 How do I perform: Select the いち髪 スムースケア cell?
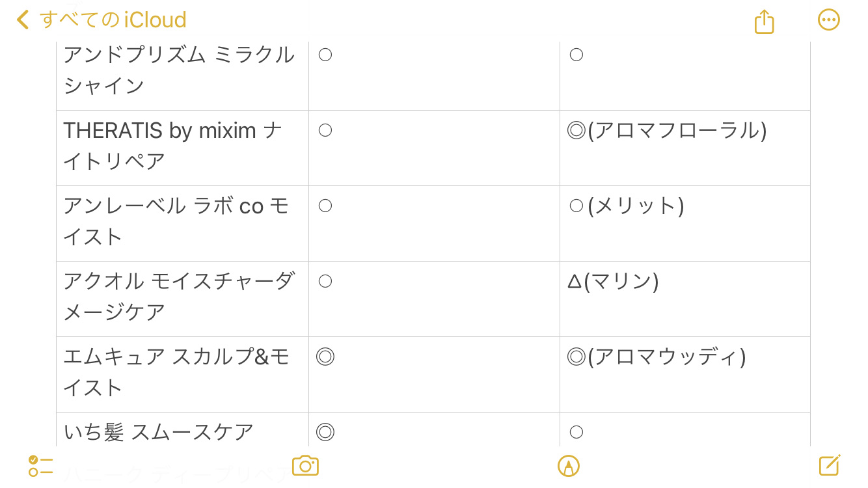[x=159, y=431]
